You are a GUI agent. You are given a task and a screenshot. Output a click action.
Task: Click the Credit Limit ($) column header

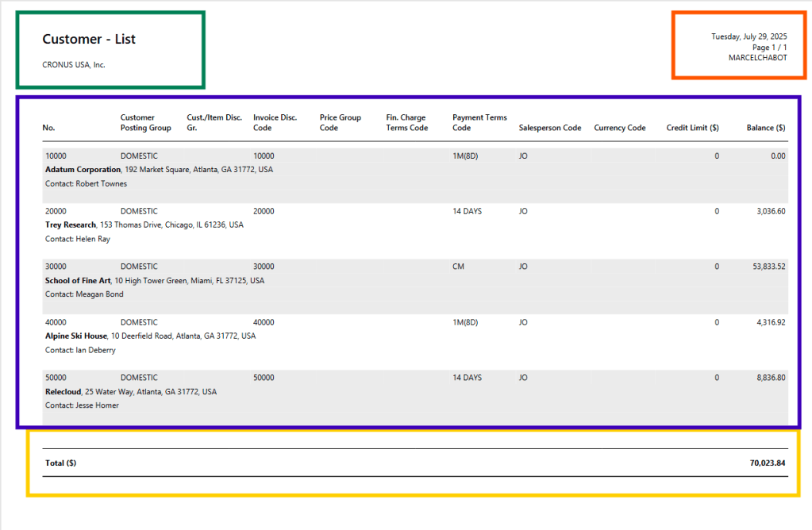[692, 128]
